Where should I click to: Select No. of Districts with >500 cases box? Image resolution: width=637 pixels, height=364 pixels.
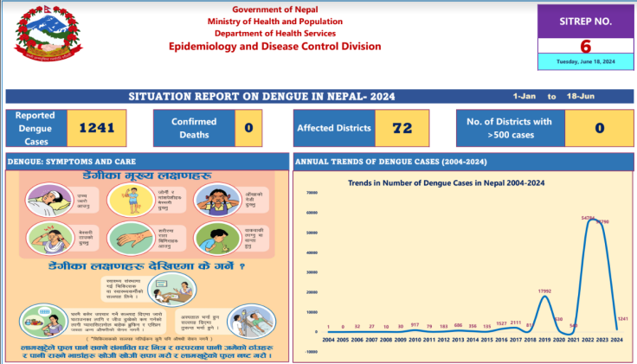pyautogui.click(x=544, y=128)
